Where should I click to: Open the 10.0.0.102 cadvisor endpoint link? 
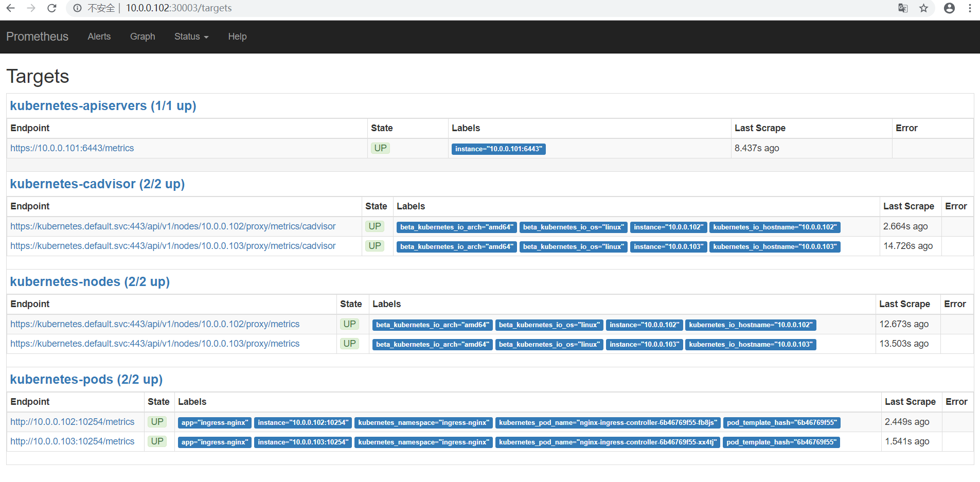coord(173,226)
